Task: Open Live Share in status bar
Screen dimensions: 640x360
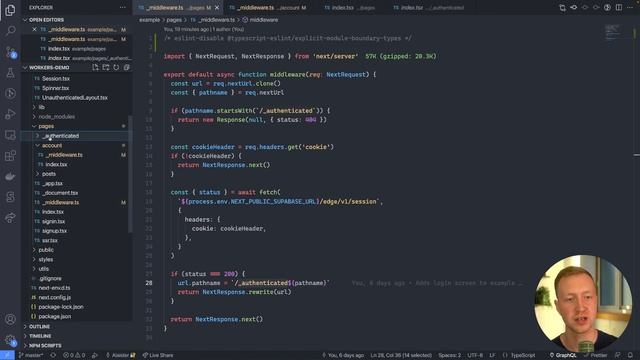Action: [158, 355]
